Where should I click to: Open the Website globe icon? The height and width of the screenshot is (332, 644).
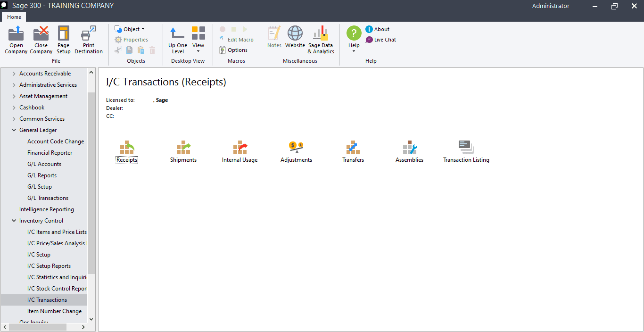pyautogui.click(x=295, y=37)
